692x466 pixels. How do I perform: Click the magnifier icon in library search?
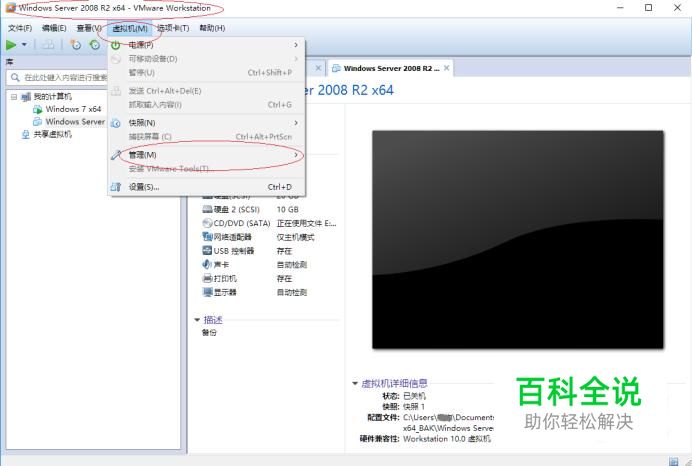(x=15, y=78)
